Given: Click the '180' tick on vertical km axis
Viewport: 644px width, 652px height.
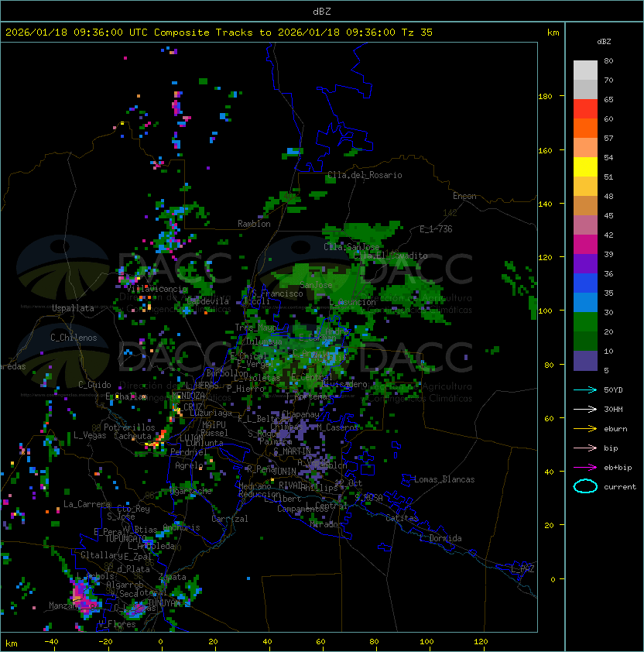Looking at the screenshot, I should (x=545, y=97).
